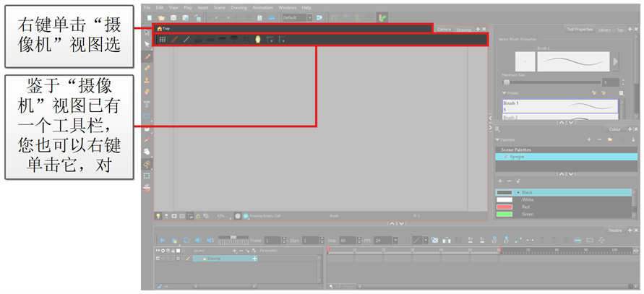Image resolution: width=644 pixels, height=294 pixels.
Task: Click the open folder icon in top toolbar
Action: coord(162,17)
